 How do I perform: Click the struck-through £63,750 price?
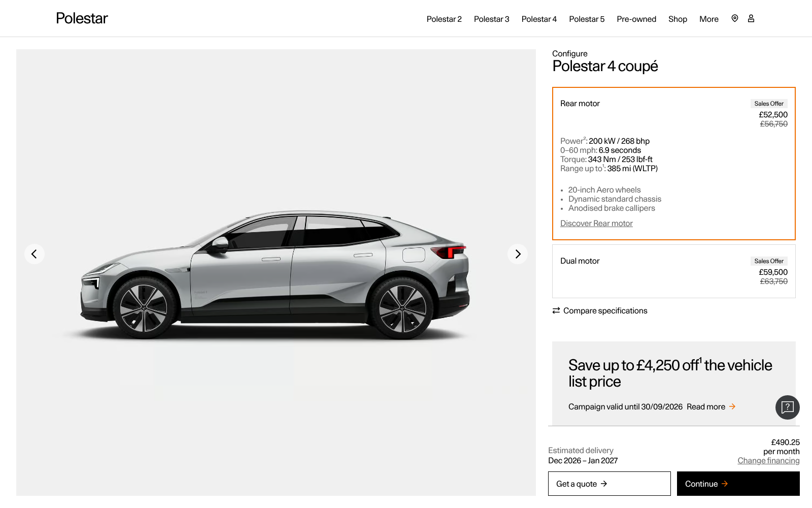click(x=773, y=281)
